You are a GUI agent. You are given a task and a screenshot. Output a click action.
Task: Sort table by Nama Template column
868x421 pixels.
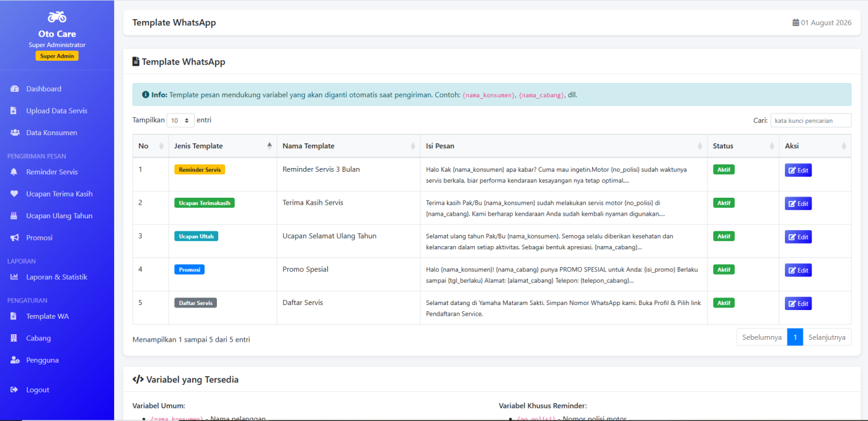[348, 146]
